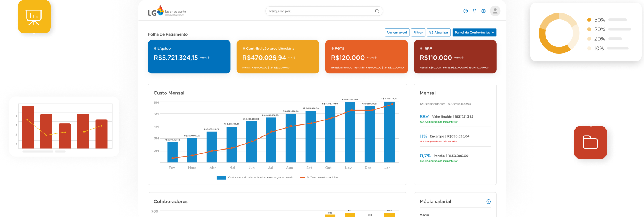
Task: Click the info icon beside Média salarial
Action: click(x=488, y=202)
